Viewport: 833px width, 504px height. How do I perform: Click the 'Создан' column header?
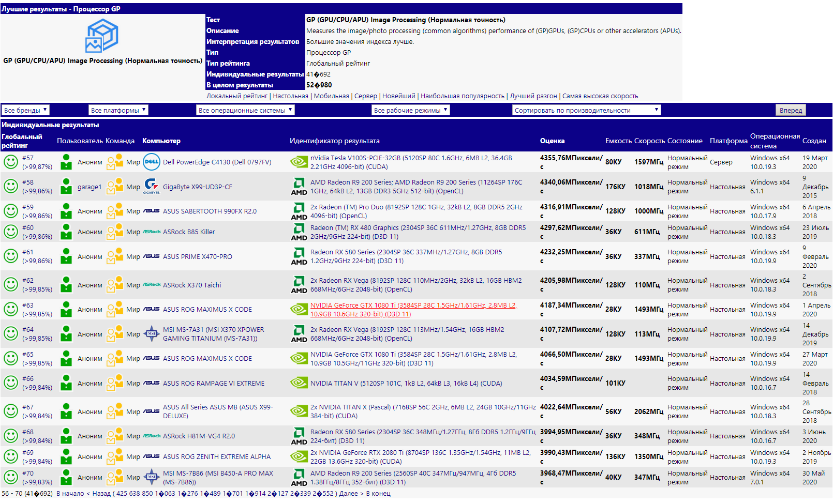[814, 141]
